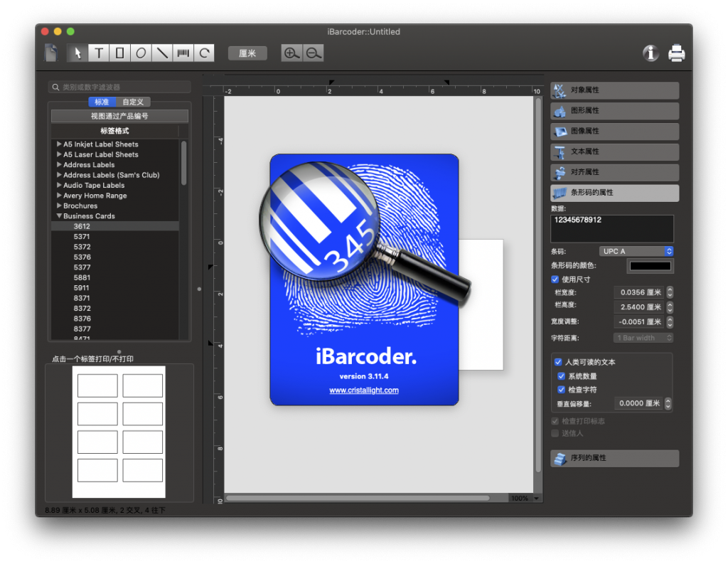The image size is (728, 564).
Task: Click the 厘米 units button
Action: [247, 53]
